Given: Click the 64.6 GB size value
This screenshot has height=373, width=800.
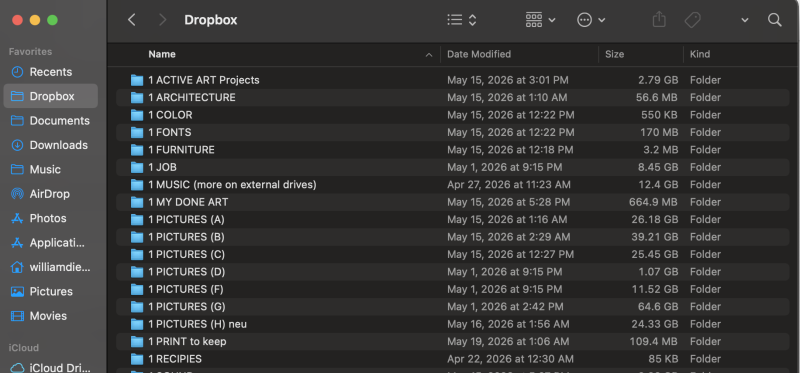Looking at the screenshot, I should coord(658,307).
